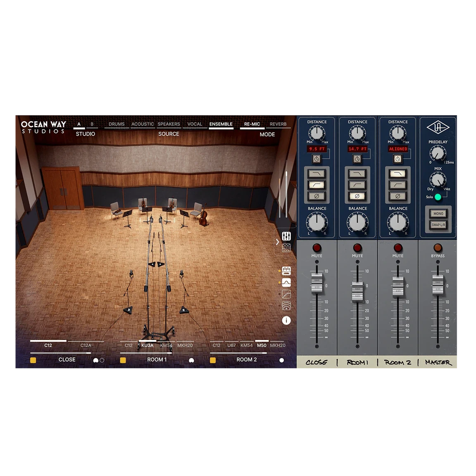The width and height of the screenshot is (476, 476).
Task: Select DRUMS source
Action: coord(117,124)
